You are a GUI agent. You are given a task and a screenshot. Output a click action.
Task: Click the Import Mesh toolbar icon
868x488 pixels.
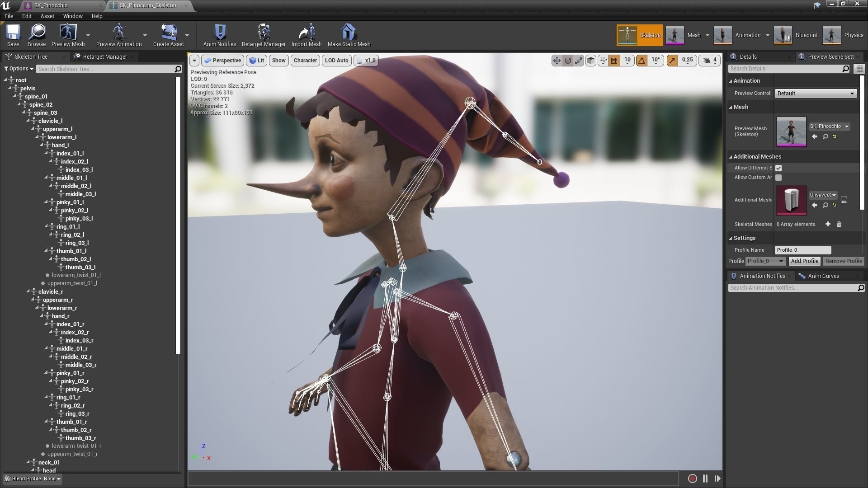(x=307, y=35)
